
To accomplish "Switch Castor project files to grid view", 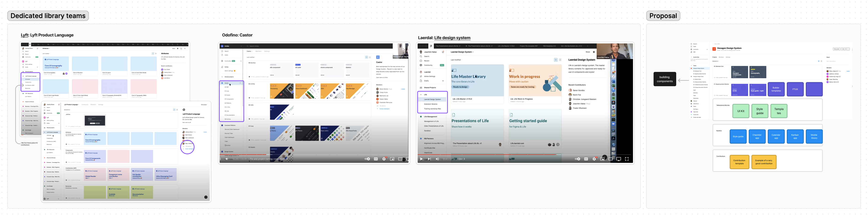I will (x=366, y=57).
